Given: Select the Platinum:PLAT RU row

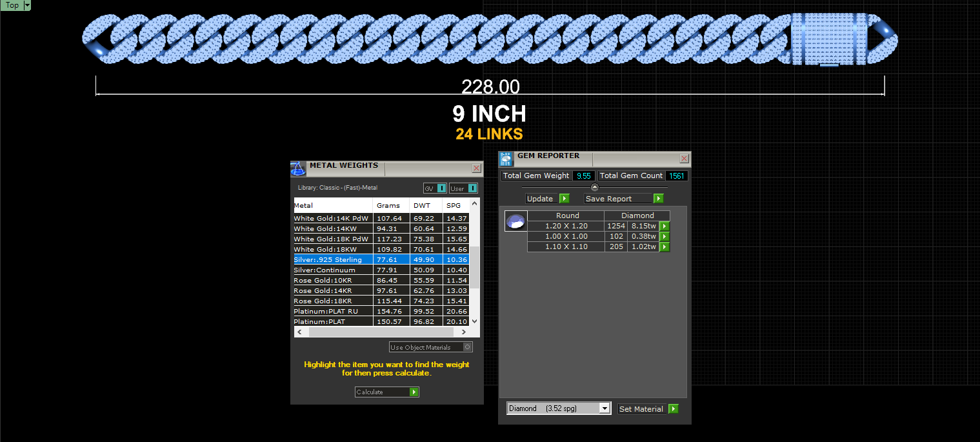Looking at the screenshot, I should coord(381,311).
